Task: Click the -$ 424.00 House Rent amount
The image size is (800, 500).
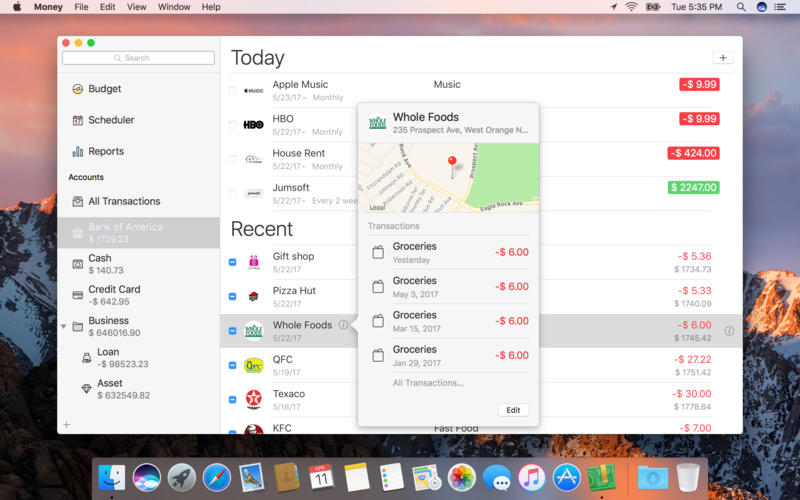Action: tap(693, 153)
